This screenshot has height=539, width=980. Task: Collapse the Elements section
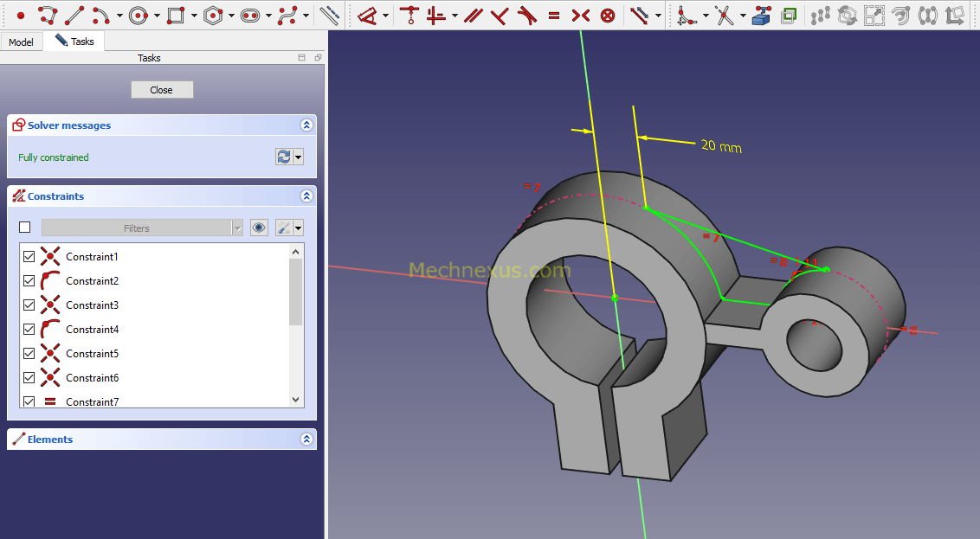pos(306,440)
